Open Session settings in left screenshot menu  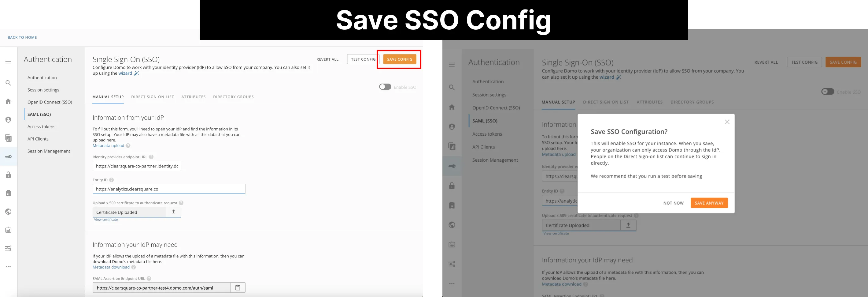point(43,90)
